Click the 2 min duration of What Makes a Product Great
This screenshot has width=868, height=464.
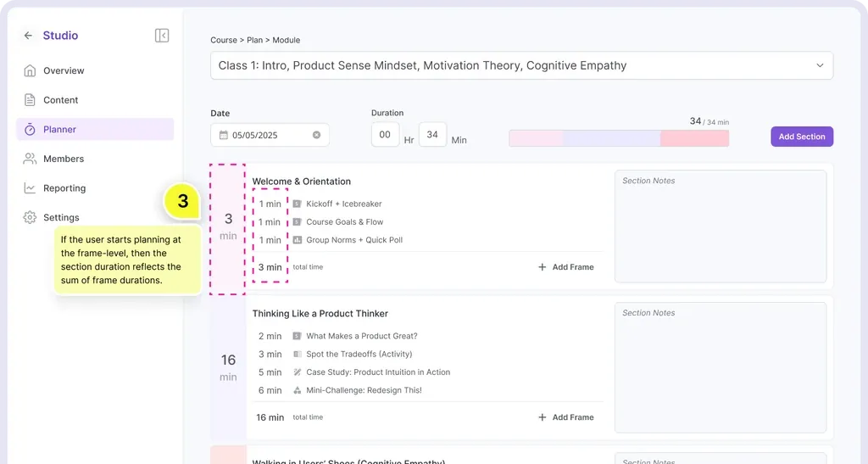click(x=270, y=336)
